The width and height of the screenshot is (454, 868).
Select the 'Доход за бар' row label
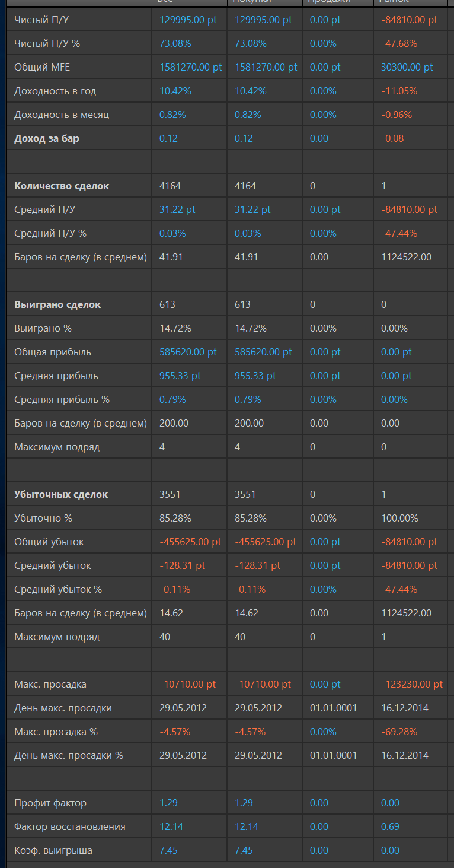(x=47, y=138)
